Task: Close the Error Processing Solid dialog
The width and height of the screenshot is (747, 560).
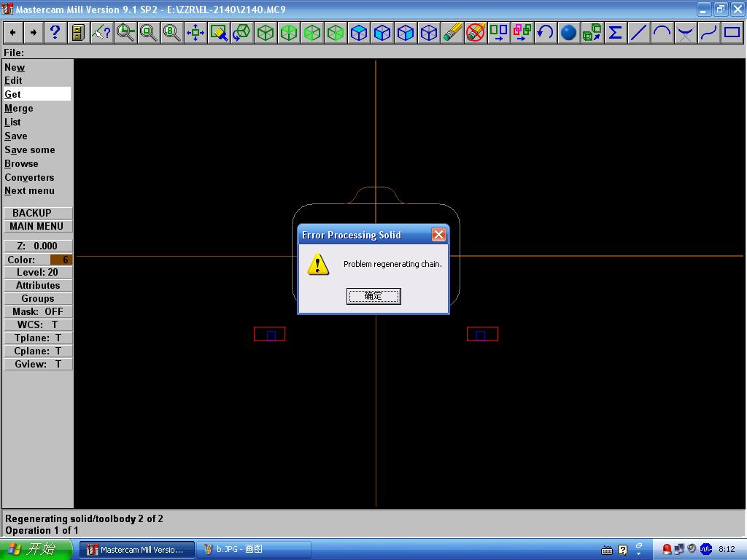Action: click(x=438, y=234)
